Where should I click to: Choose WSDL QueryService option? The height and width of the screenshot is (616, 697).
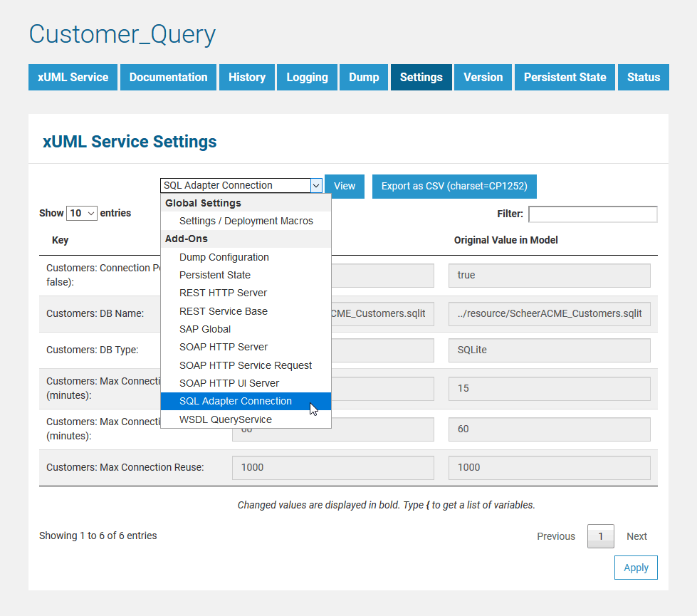click(x=225, y=419)
